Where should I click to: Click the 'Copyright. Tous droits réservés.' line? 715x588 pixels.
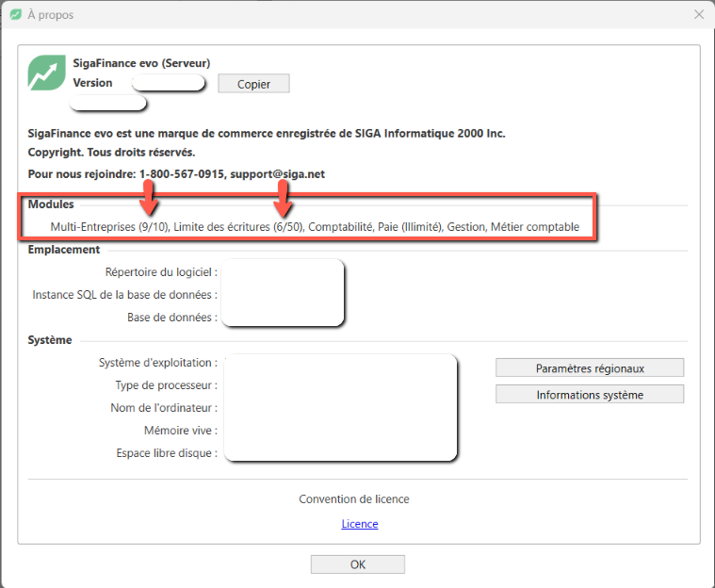pyautogui.click(x=112, y=152)
